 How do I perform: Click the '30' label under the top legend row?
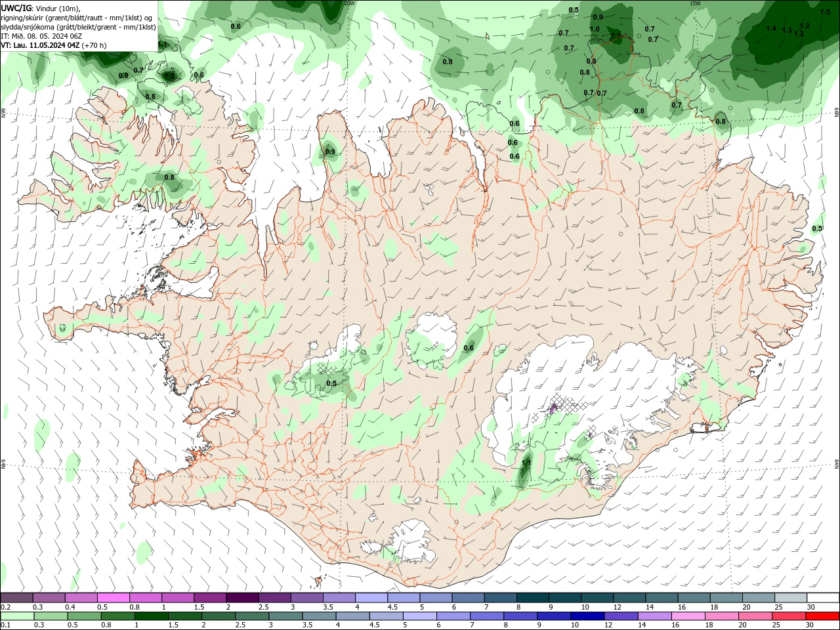tap(811, 607)
